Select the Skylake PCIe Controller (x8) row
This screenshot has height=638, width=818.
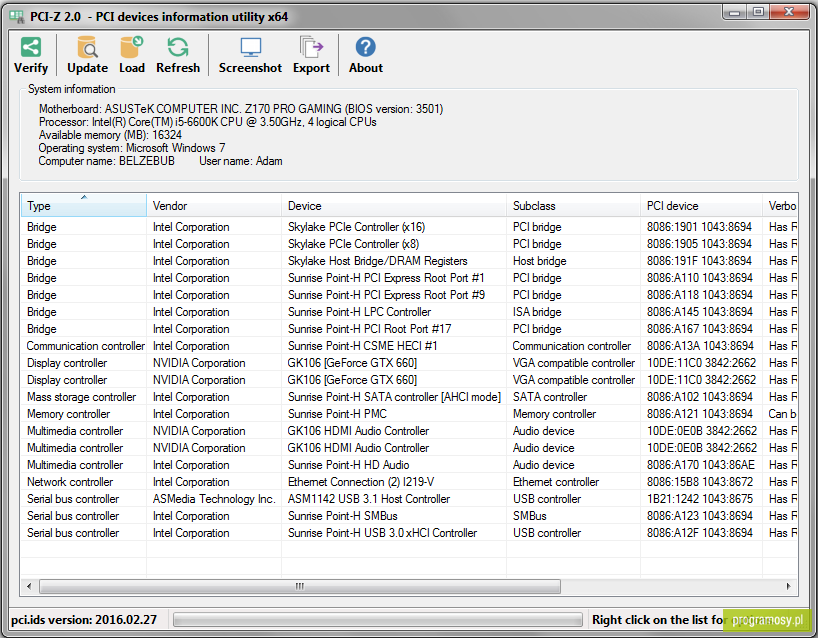(409, 244)
